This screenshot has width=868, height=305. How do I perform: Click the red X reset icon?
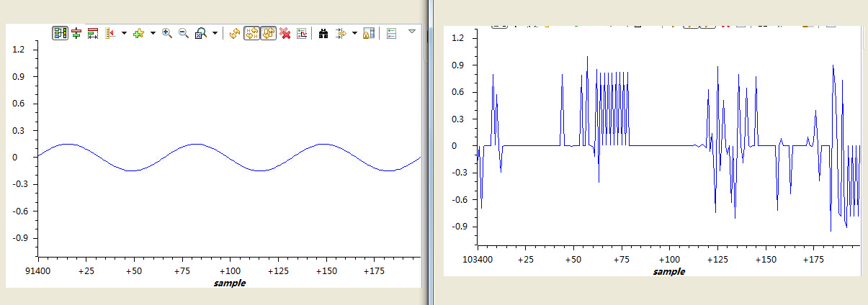285,33
